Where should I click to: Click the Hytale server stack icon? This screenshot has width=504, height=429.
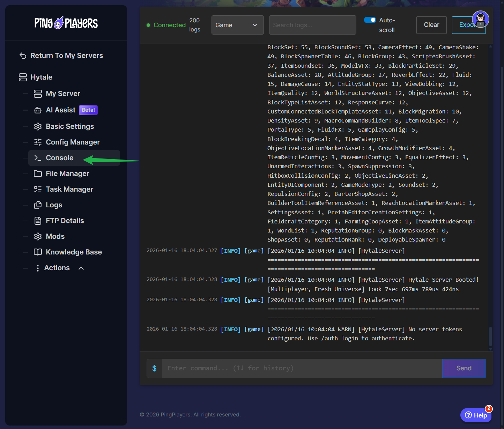(x=23, y=77)
